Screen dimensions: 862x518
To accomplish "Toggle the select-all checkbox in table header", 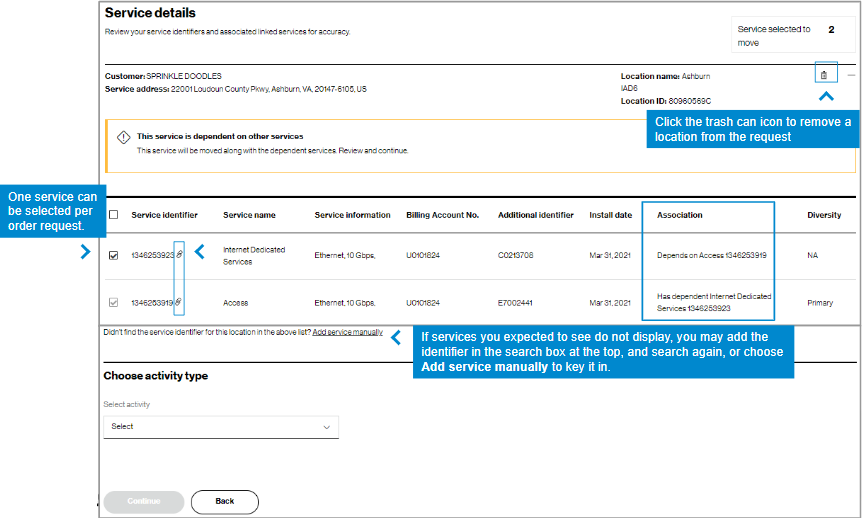I will click(113, 214).
